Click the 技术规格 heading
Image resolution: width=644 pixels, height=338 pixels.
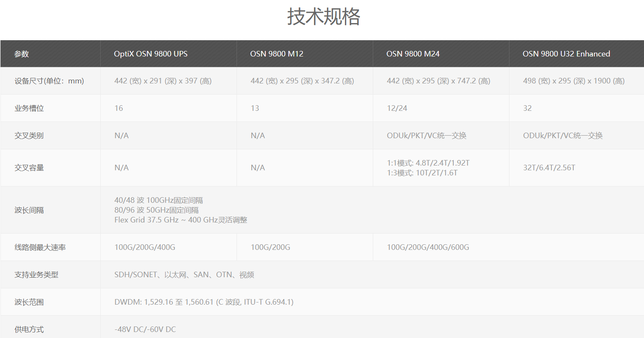[323, 17]
